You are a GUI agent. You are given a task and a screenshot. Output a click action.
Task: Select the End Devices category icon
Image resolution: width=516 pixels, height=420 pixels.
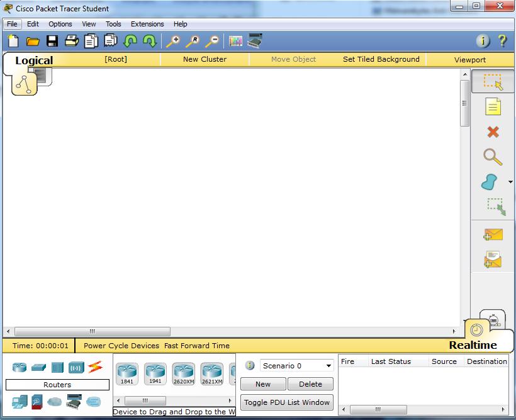[20, 402]
